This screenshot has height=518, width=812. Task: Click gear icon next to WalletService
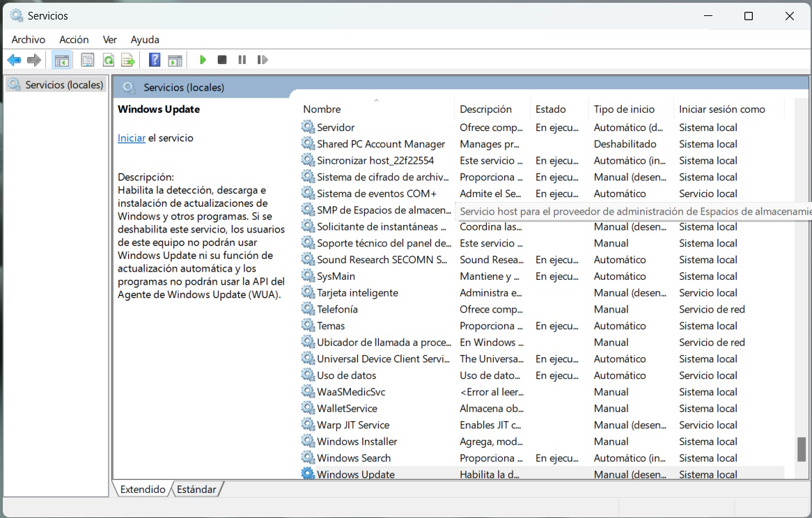[x=308, y=408]
